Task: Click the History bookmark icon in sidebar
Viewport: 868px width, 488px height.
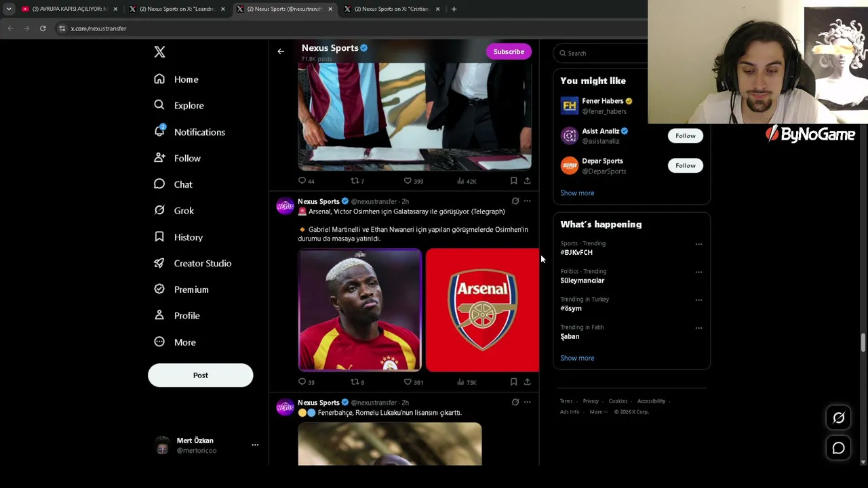Action: point(159,237)
